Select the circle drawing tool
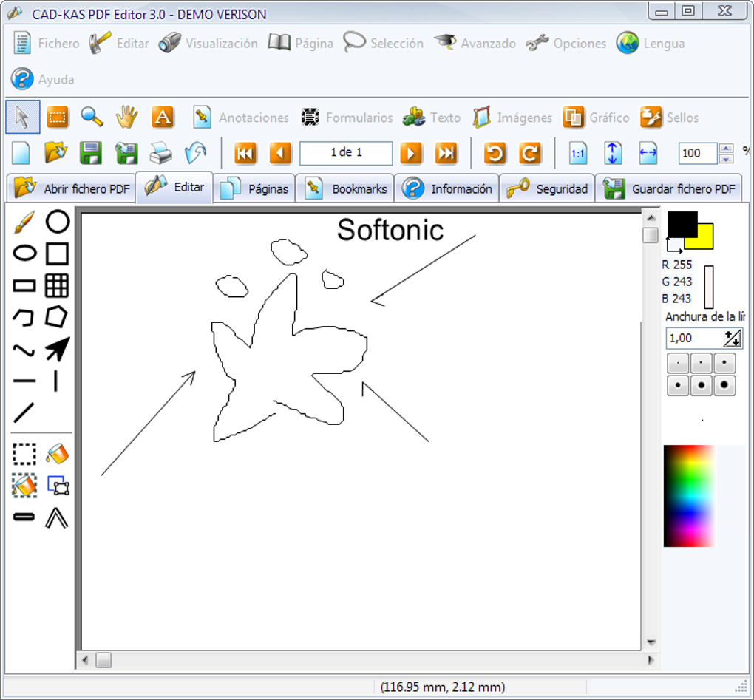754x700 pixels. [57, 222]
